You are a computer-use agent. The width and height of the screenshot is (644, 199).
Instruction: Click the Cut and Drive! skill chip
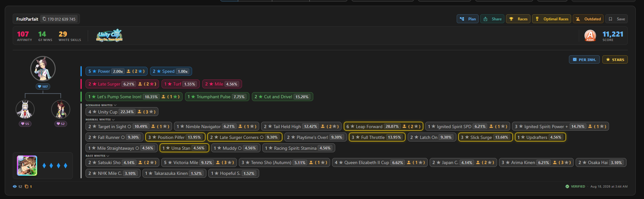[282, 97]
